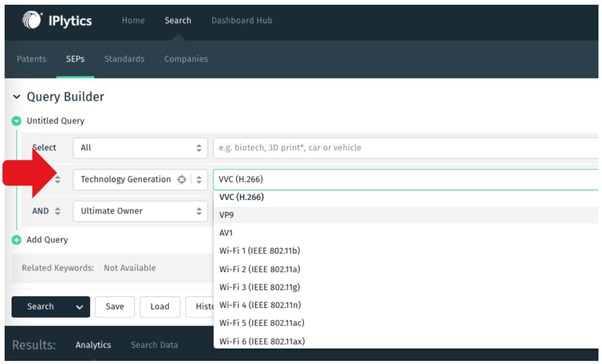Viewport: 602px width, 364px height.
Task: Change the AND operator before Ultimate Owner
Action: pyautogui.click(x=46, y=211)
